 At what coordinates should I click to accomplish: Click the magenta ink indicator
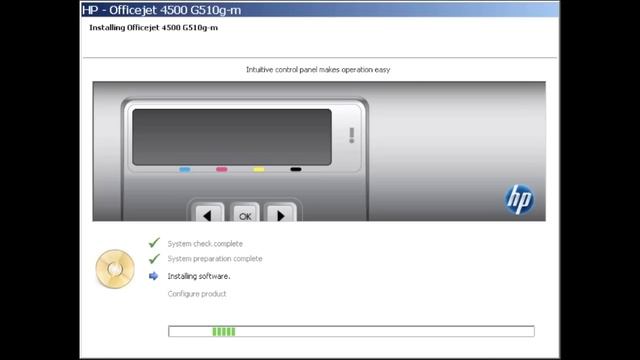222,169
